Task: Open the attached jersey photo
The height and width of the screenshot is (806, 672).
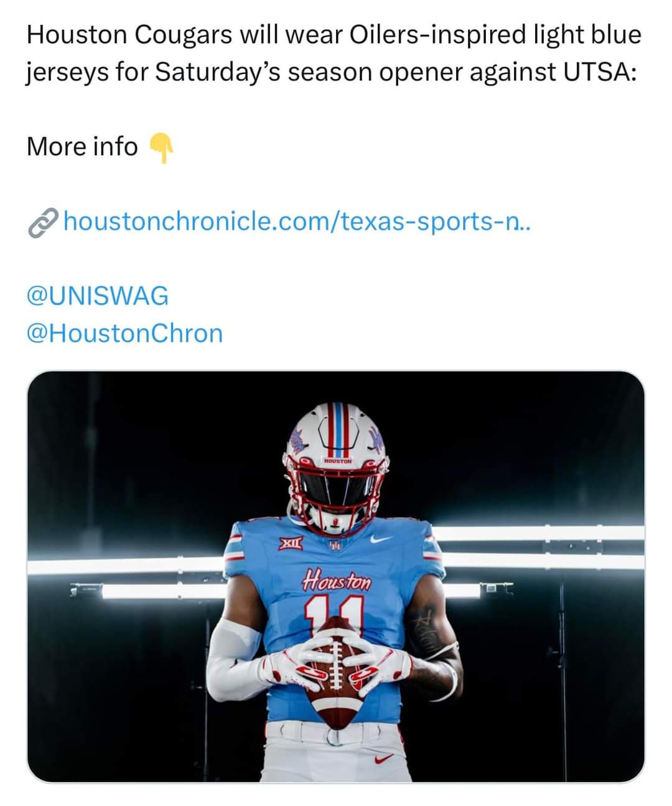Action: (x=336, y=576)
